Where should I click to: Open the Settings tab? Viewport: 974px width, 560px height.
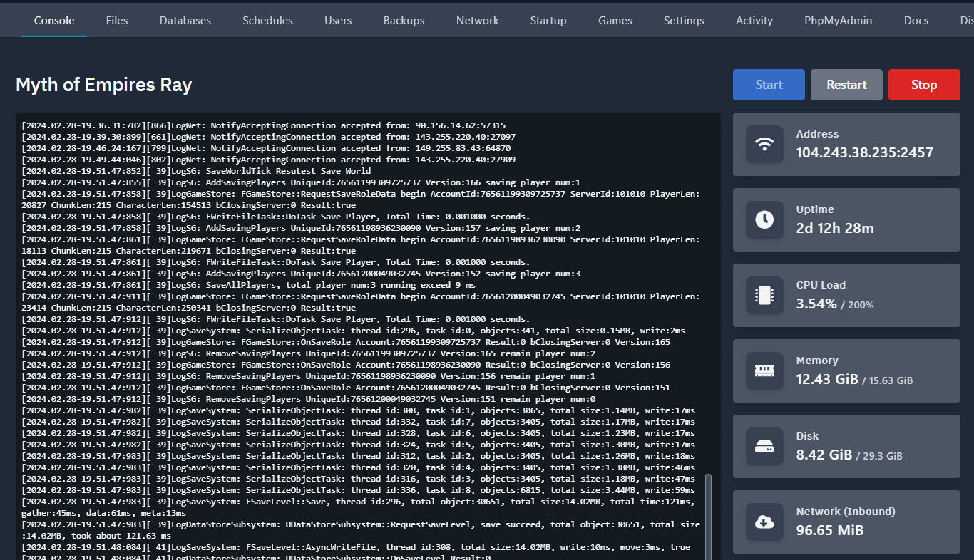[x=684, y=20]
